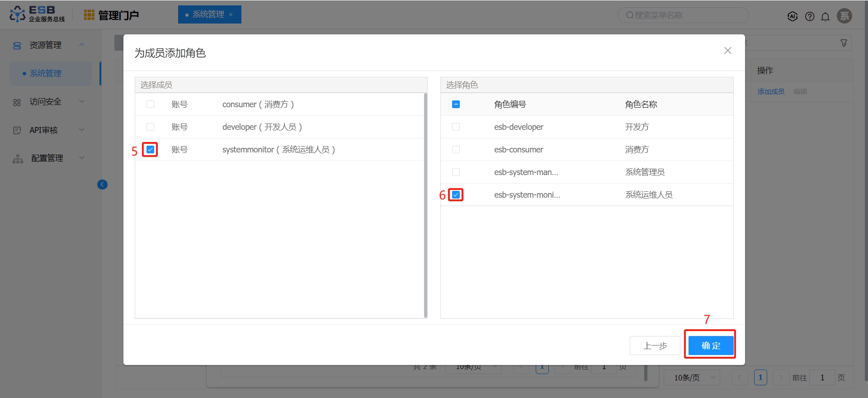This screenshot has width=868, height=398.
Task: Open the notifications bell icon
Action: point(826,17)
